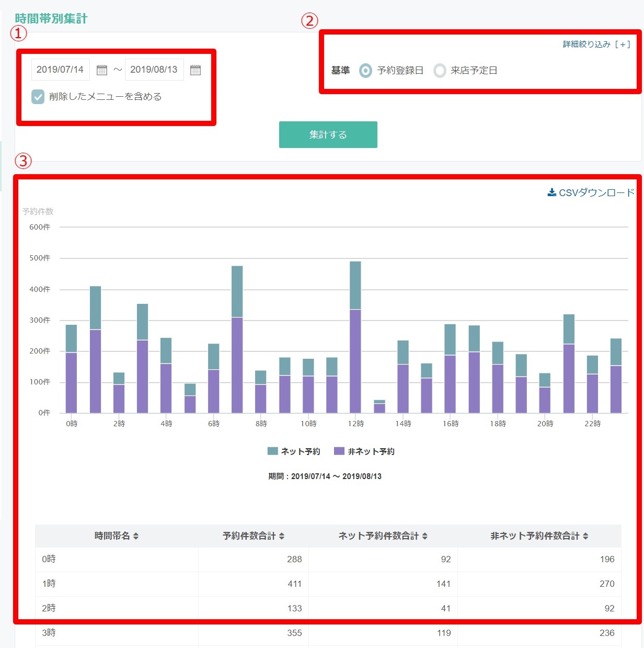Click the 集計する button
This screenshot has width=644, height=648.
tap(328, 134)
